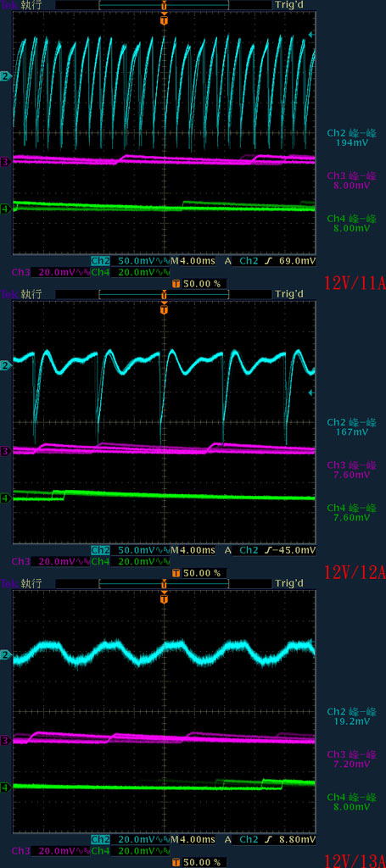Click the Ch2 peak-peak 167mV readout
Image resolution: width=386 pixels, height=868 pixels.
point(352,427)
